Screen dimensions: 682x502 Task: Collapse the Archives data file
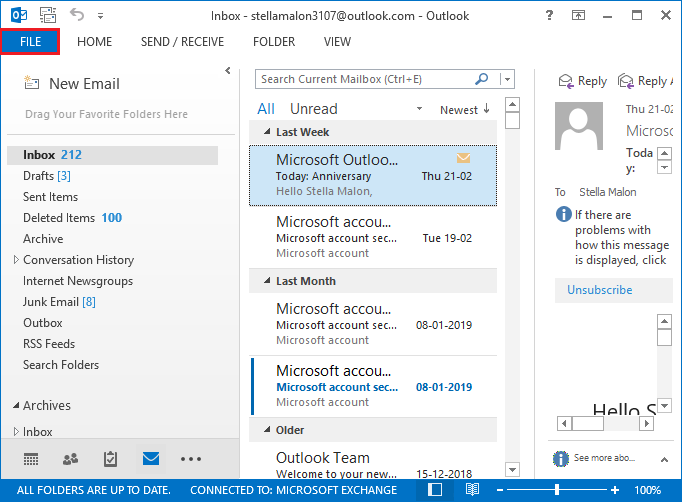click(16, 405)
